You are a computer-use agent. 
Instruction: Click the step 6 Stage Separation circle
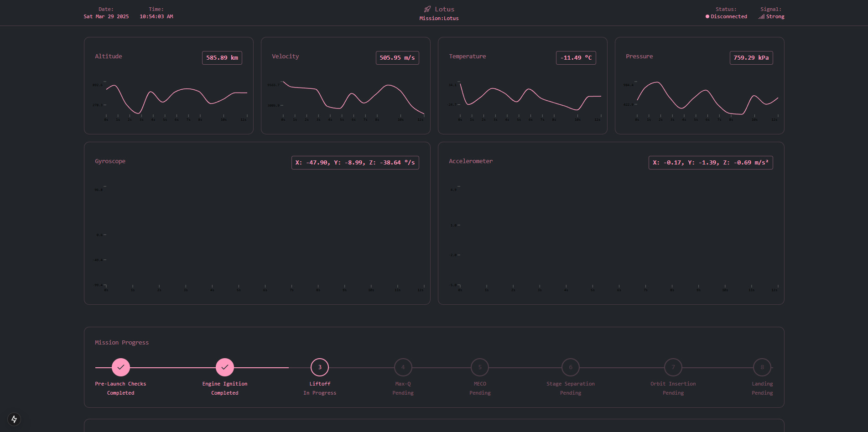[571, 367]
